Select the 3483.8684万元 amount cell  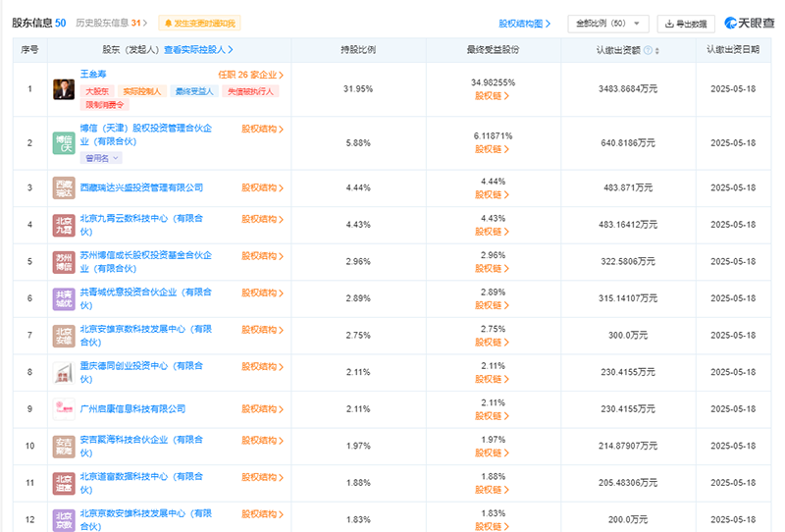tap(628, 89)
